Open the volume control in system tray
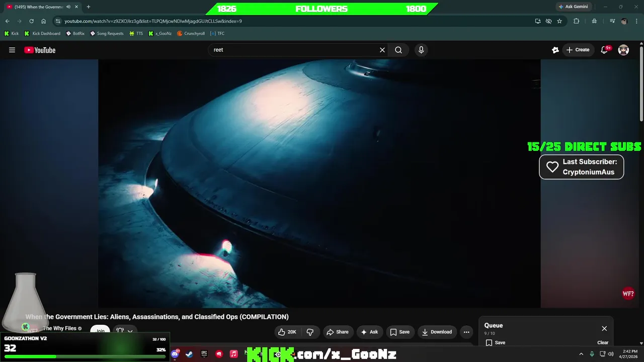Viewport: 644px width, 362px height. [611, 354]
